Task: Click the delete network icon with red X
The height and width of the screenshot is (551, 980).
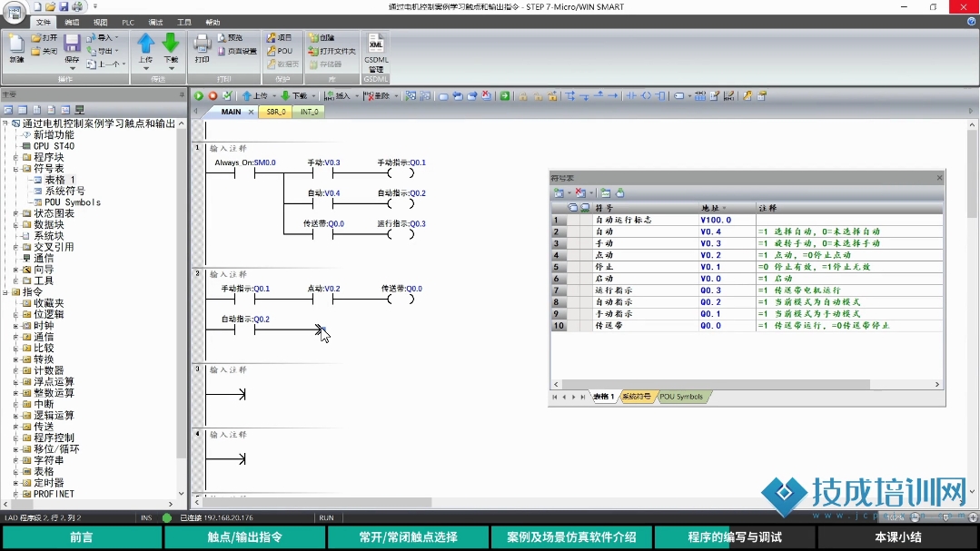Action: click(x=487, y=95)
